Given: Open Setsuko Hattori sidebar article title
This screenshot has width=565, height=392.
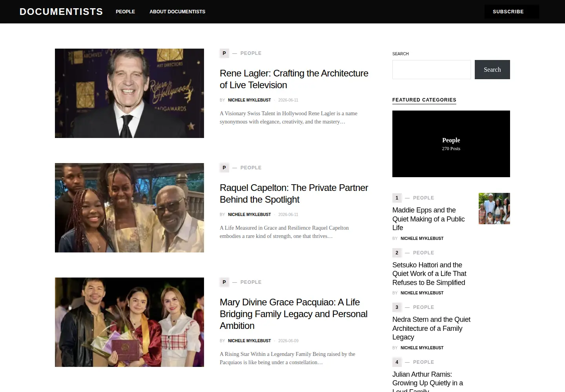Looking at the screenshot, I should [x=429, y=274].
